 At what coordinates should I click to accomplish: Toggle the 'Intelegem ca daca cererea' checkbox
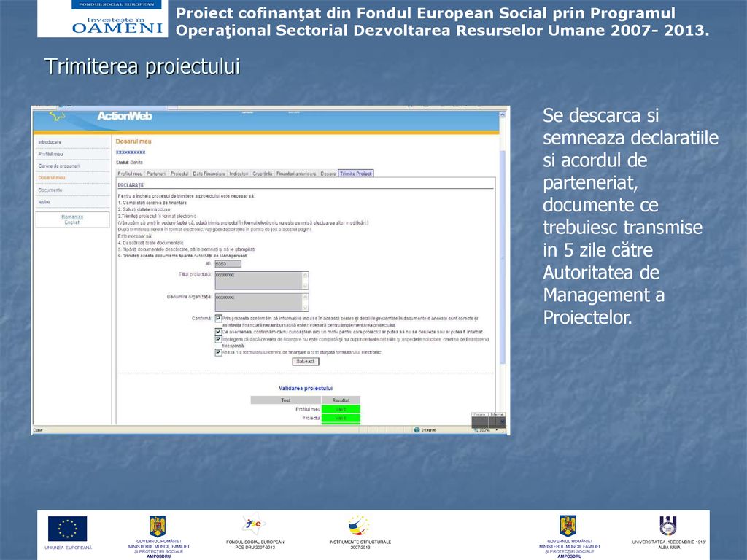coord(218,340)
